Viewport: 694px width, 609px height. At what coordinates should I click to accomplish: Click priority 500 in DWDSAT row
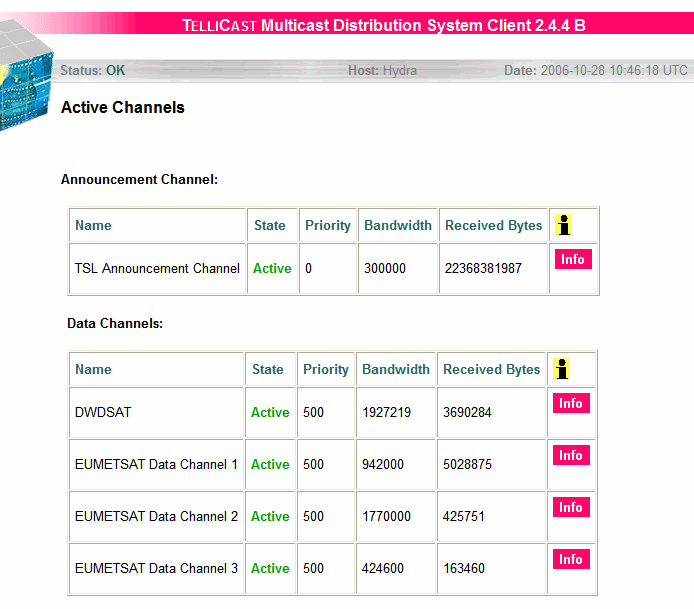(x=313, y=412)
